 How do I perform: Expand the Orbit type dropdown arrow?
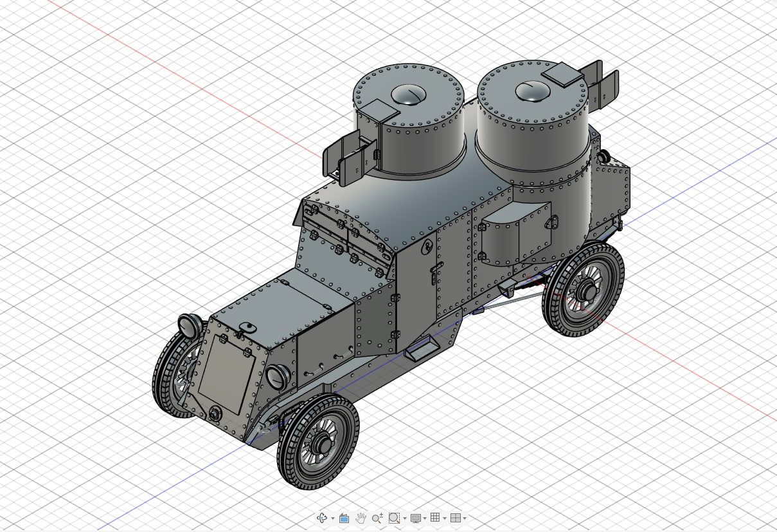click(x=332, y=519)
